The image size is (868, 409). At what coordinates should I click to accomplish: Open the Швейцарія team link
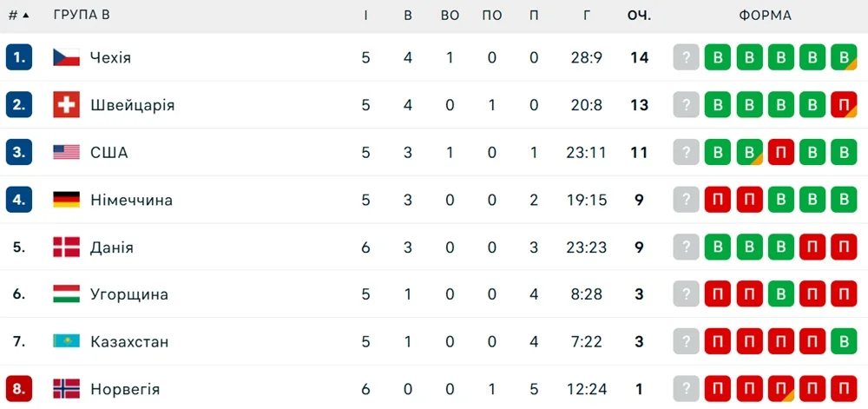132,105
